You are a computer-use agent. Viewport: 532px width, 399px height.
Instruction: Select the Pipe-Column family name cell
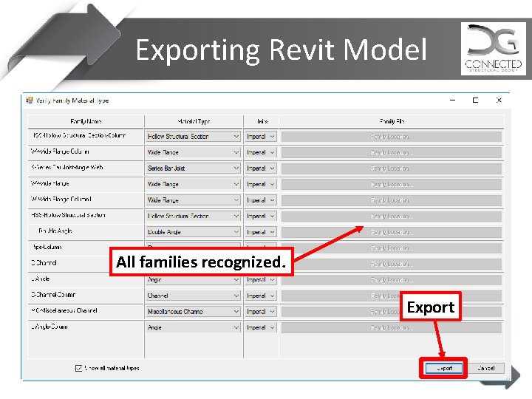tap(86, 247)
